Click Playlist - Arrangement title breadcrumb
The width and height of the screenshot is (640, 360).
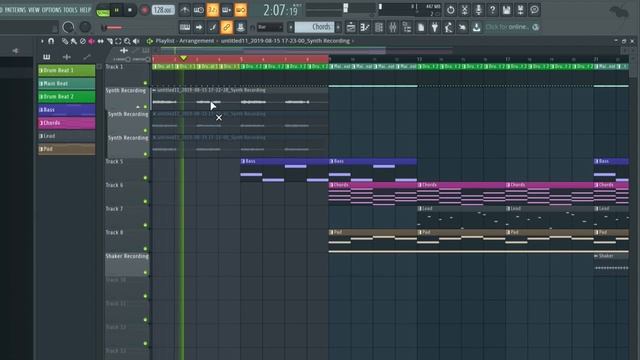click(185, 41)
